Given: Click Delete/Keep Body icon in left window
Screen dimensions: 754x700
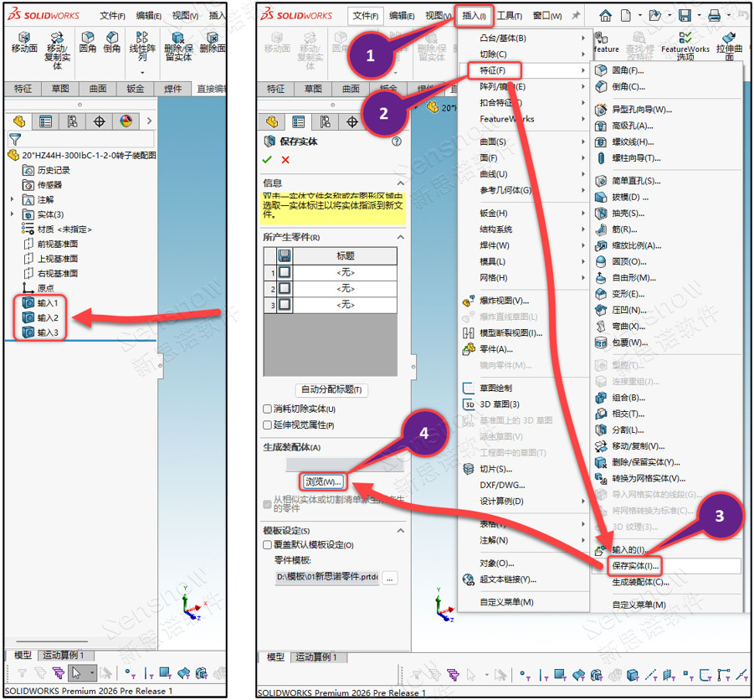Looking at the screenshot, I should coord(178,38).
